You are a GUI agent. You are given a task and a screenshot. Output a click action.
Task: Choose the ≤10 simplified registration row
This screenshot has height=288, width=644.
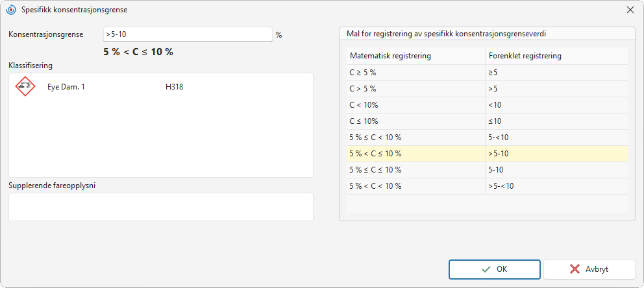point(487,121)
